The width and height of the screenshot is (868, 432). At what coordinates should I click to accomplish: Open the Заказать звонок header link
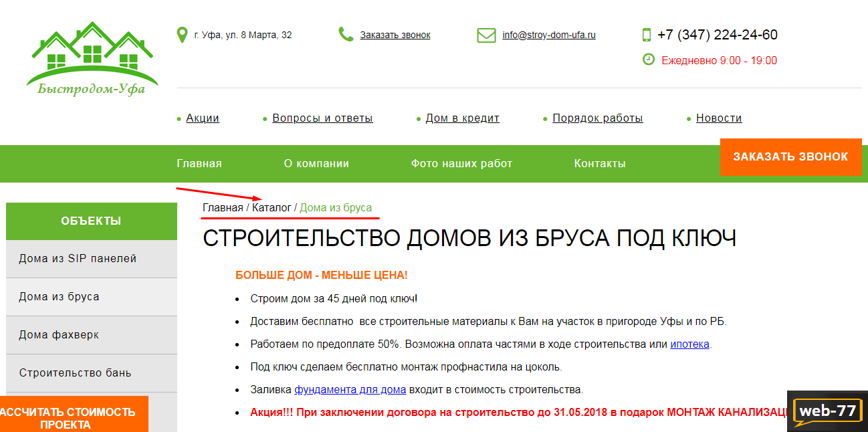tap(395, 35)
